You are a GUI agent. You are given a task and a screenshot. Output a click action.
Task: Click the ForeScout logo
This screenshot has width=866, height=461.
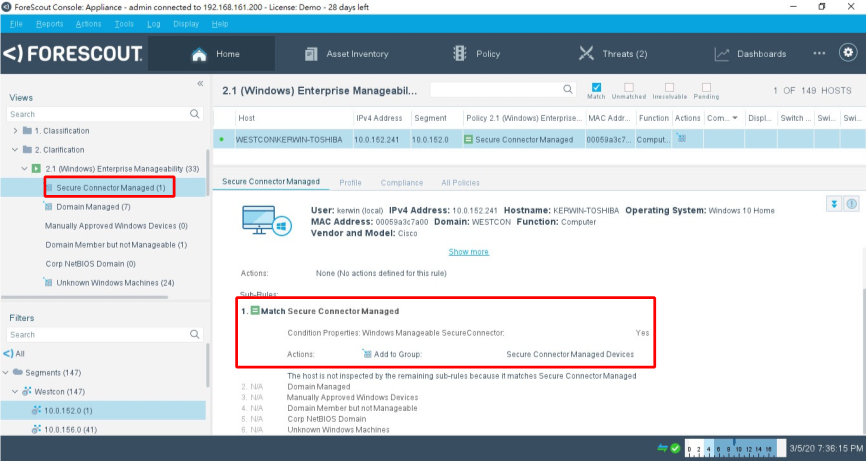coord(73,54)
